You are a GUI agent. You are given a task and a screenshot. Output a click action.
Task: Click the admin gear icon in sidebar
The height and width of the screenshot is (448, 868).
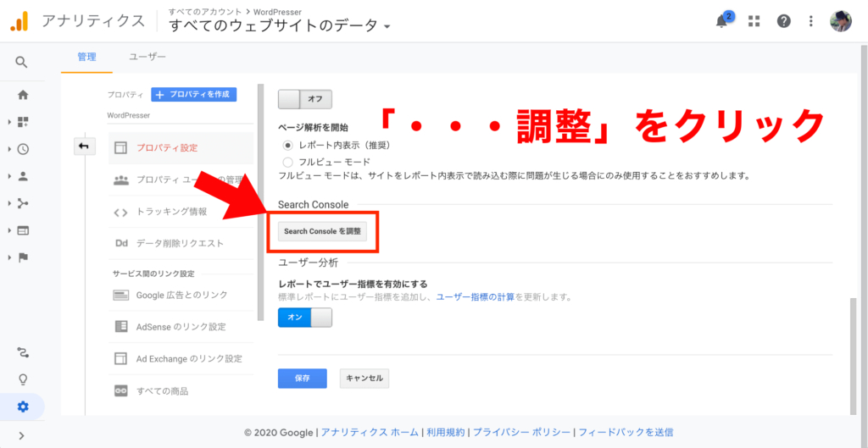click(23, 407)
